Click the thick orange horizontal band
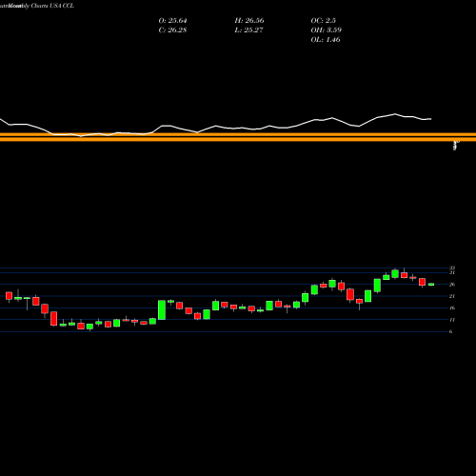The image size is (476, 476). (238, 137)
